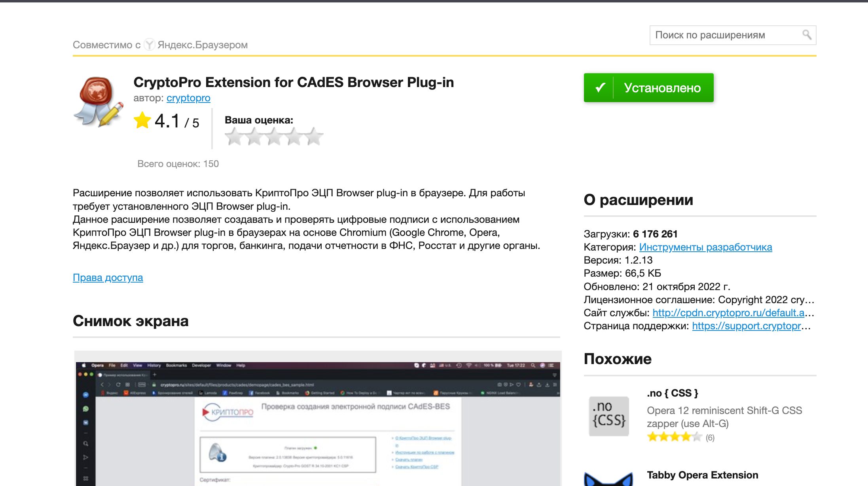The height and width of the screenshot is (486, 868).
Task: Open the Tabby Opera Extension title
Action: click(x=702, y=475)
